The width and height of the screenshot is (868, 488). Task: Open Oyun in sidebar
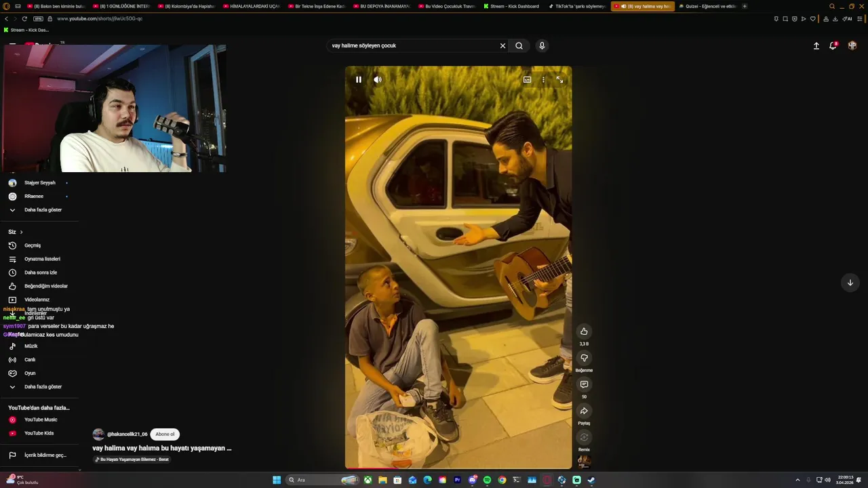click(x=30, y=373)
